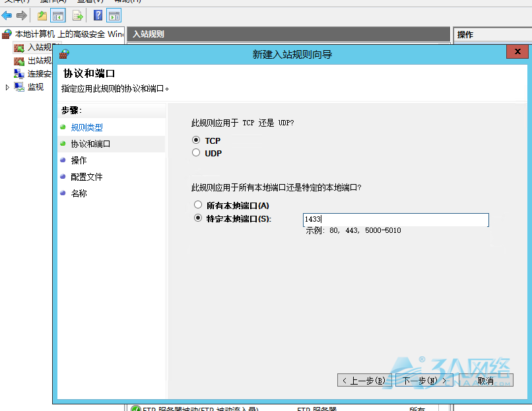Image resolution: width=532 pixels, height=411 pixels.
Task: Click the Back arrow toolbar icon
Action: coord(7,15)
